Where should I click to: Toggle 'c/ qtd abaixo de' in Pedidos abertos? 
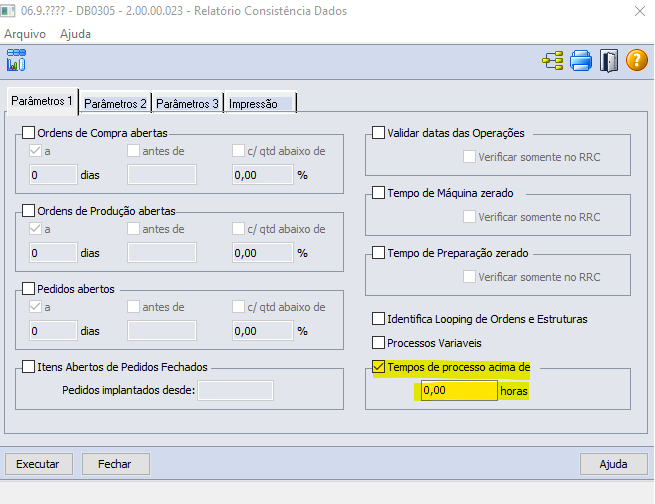point(238,307)
